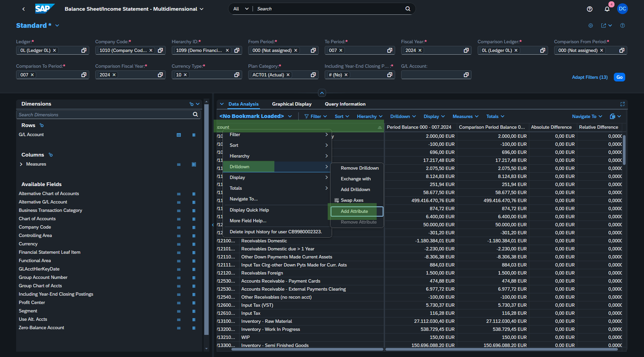Open the notifications bell
The height and width of the screenshot is (357, 644).
pyautogui.click(x=607, y=9)
